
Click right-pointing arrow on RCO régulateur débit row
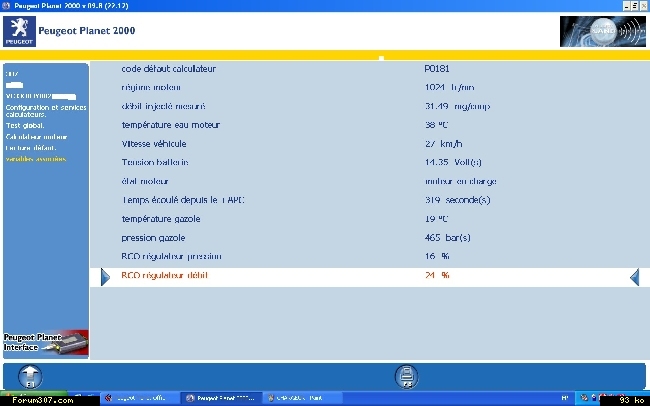[x=105, y=277]
